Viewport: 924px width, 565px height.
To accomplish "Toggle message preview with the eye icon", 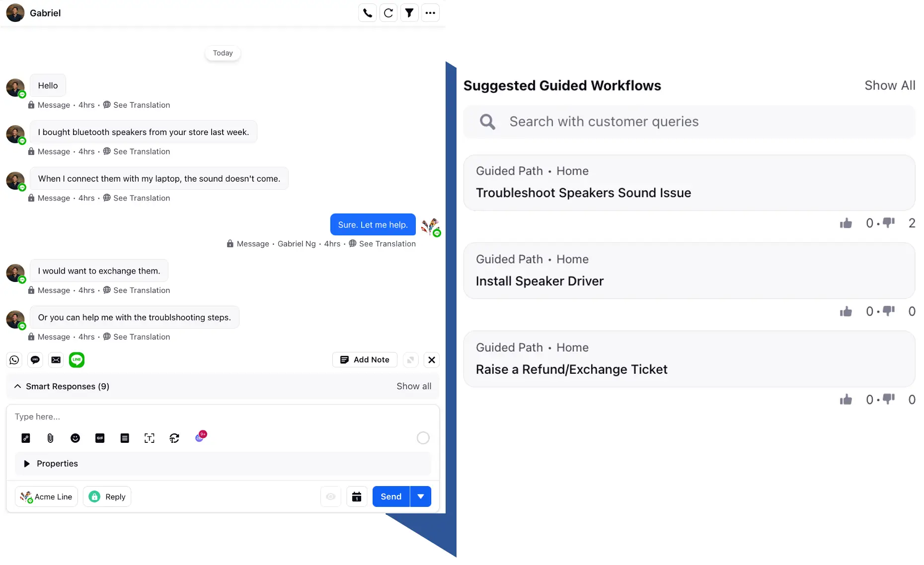I will coord(330,496).
